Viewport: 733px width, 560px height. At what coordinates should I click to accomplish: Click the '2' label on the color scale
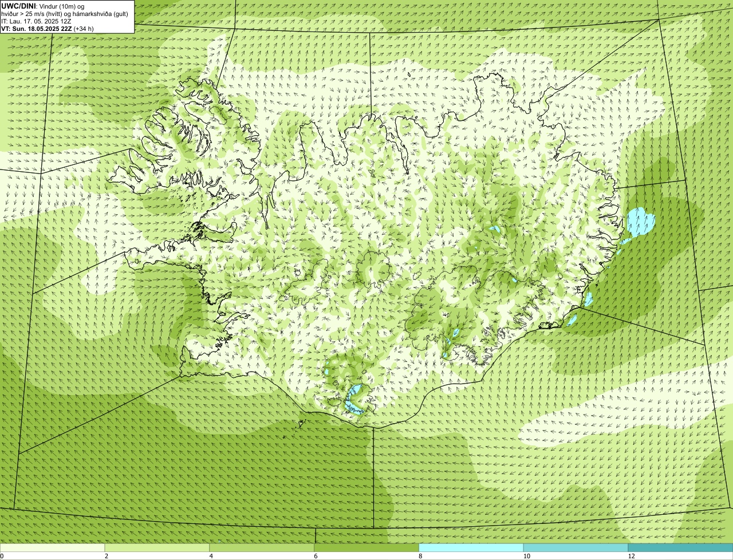(x=106, y=556)
